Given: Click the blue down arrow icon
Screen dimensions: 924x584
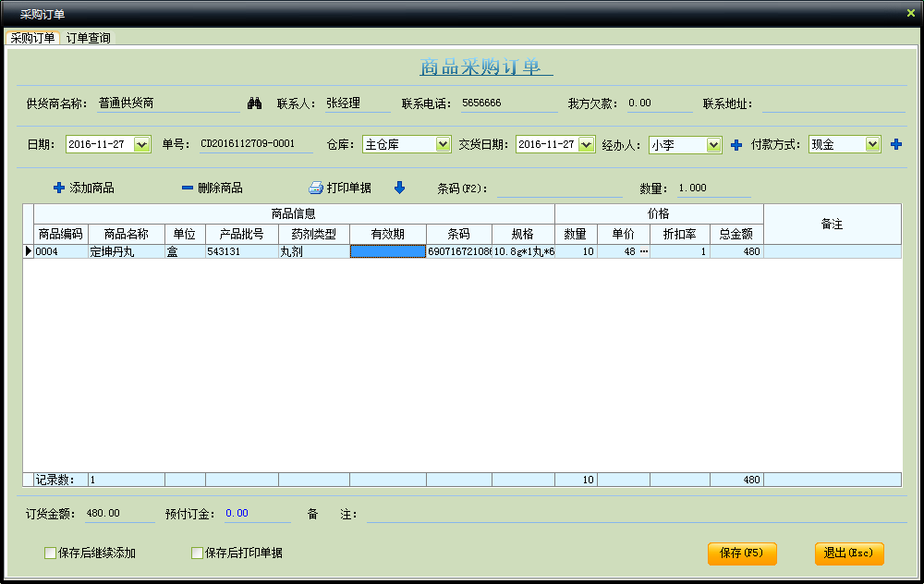Looking at the screenshot, I should point(399,188).
